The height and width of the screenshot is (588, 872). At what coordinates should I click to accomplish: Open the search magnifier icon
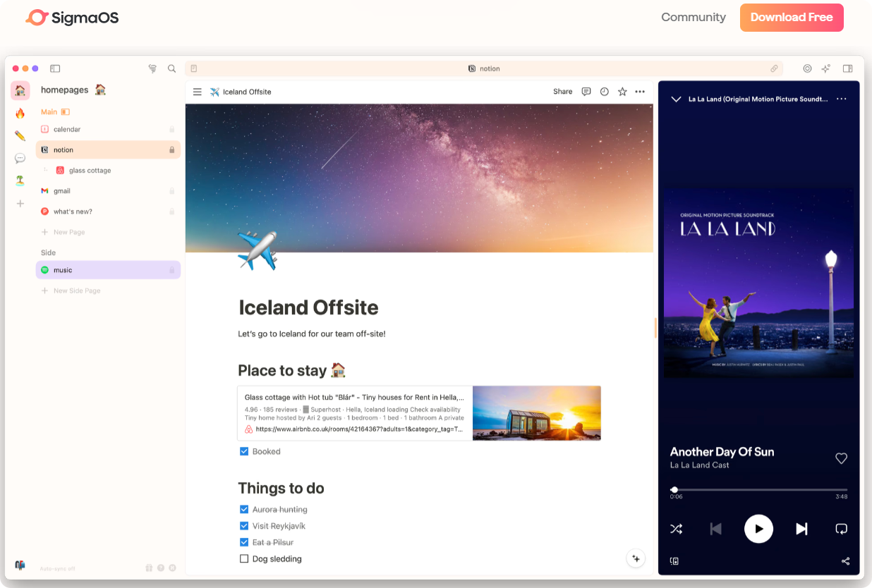pyautogui.click(x=171, y=68)
